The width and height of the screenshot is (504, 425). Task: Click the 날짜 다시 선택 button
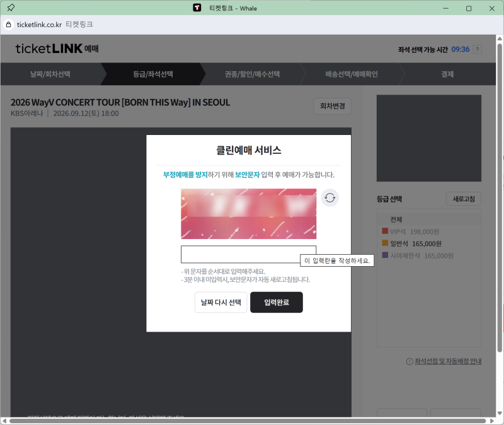coord(221,302)
